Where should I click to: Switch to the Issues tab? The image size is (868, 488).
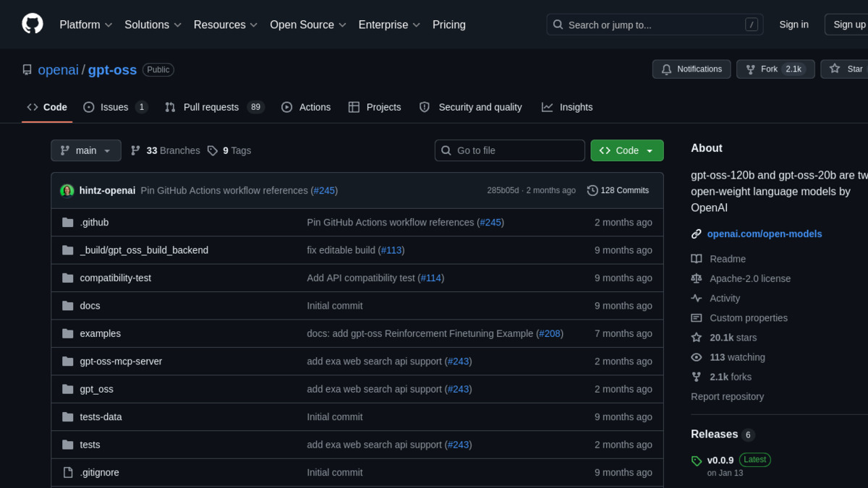tap(116, 107)
